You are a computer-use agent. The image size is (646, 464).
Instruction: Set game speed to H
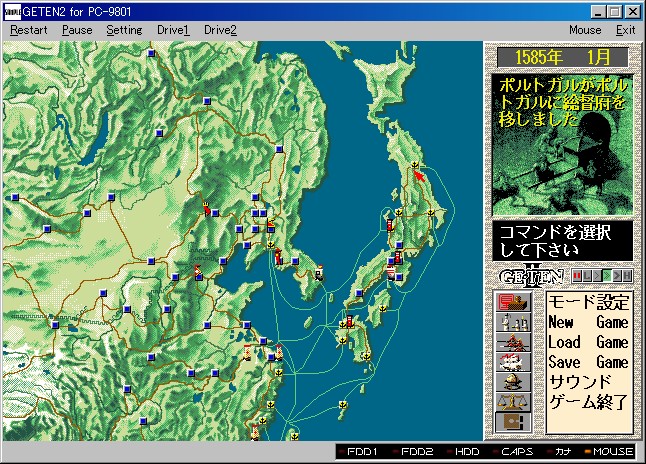(627, 276)
